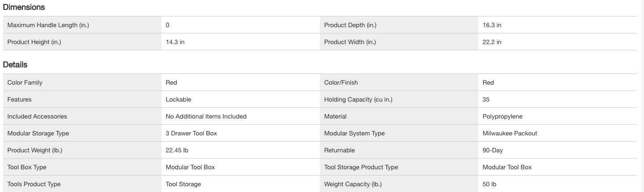
Task: Click the Milwaukee Packout system type value
Action: coord(510,133)
